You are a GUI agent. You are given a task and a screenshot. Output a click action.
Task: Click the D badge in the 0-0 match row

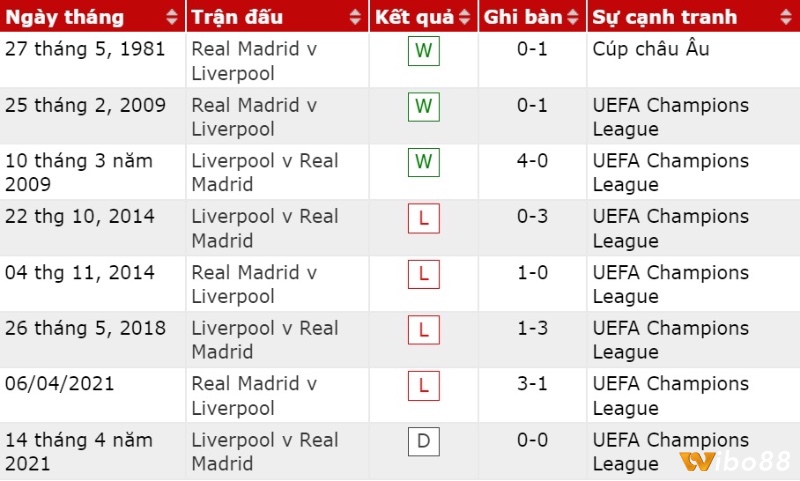coord(424,441)
